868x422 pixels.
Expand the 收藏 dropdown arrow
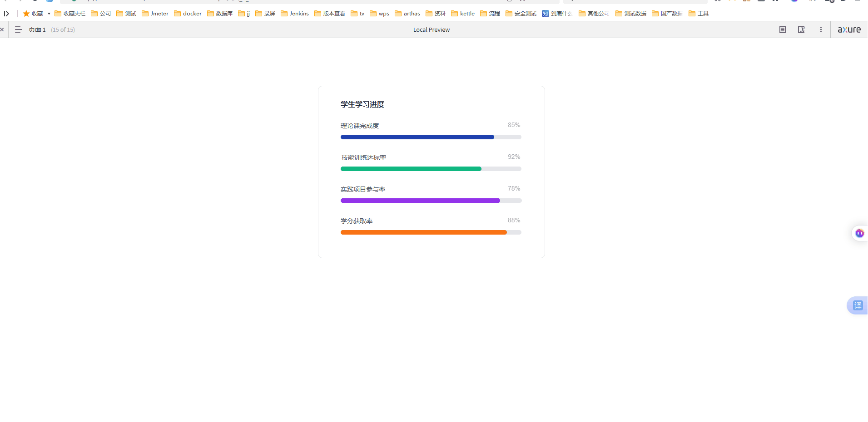[x=49, y=14]
